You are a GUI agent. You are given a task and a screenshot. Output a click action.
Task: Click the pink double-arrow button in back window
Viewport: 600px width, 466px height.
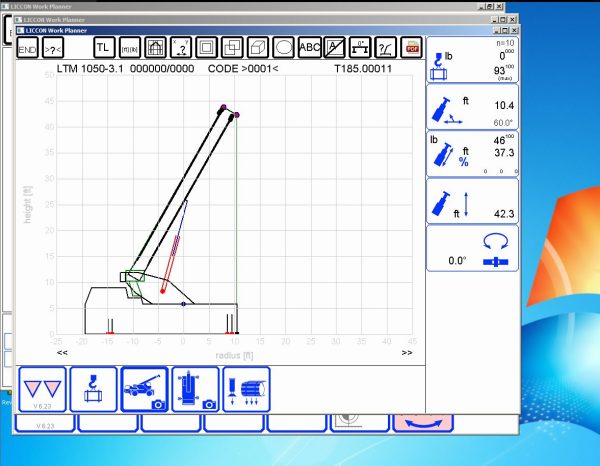click(423, 423)
